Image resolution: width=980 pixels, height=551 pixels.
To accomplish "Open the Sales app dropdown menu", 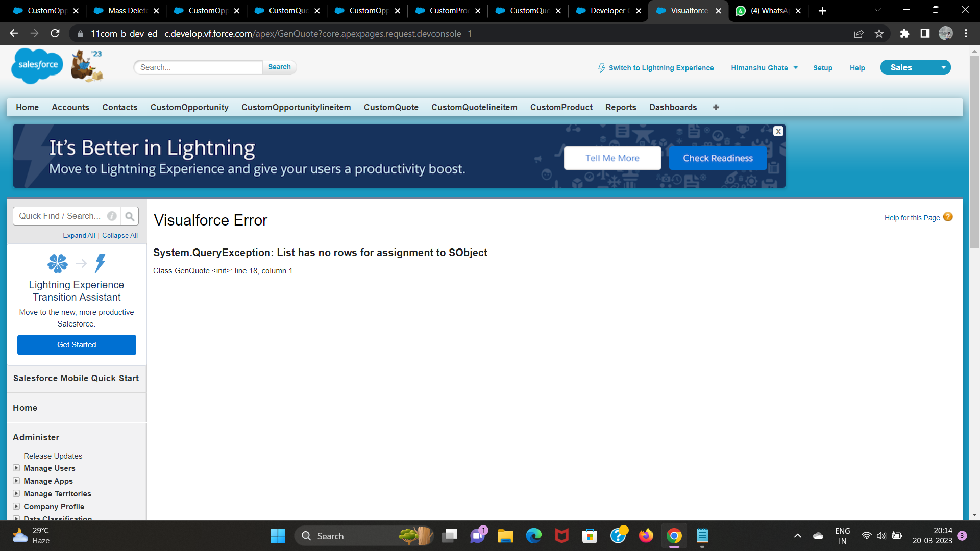I will point(943,68).
